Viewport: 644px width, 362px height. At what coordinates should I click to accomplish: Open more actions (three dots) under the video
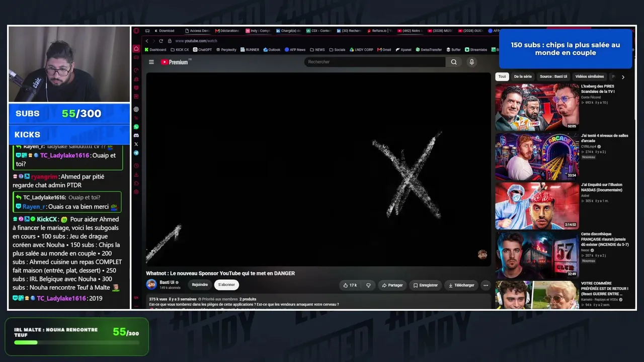[486, 285]
